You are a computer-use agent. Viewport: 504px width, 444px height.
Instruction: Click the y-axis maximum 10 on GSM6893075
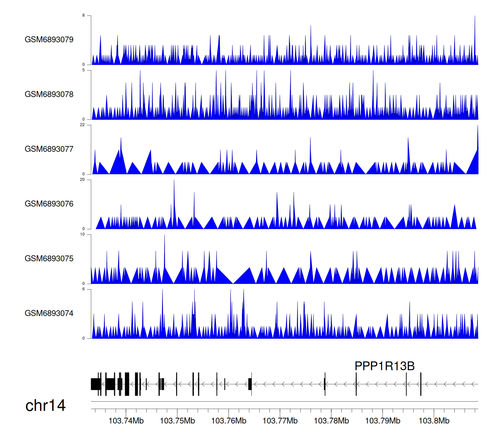click(x=82, y=234)
